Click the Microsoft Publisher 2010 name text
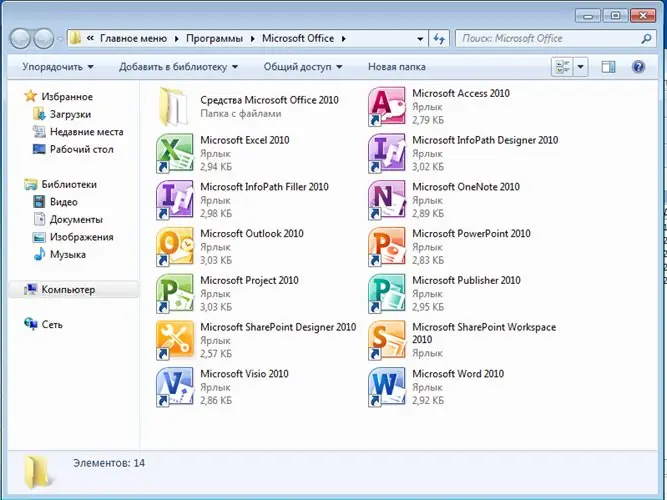The height and width of the screenshot is (500, 667). click(466, 280)
